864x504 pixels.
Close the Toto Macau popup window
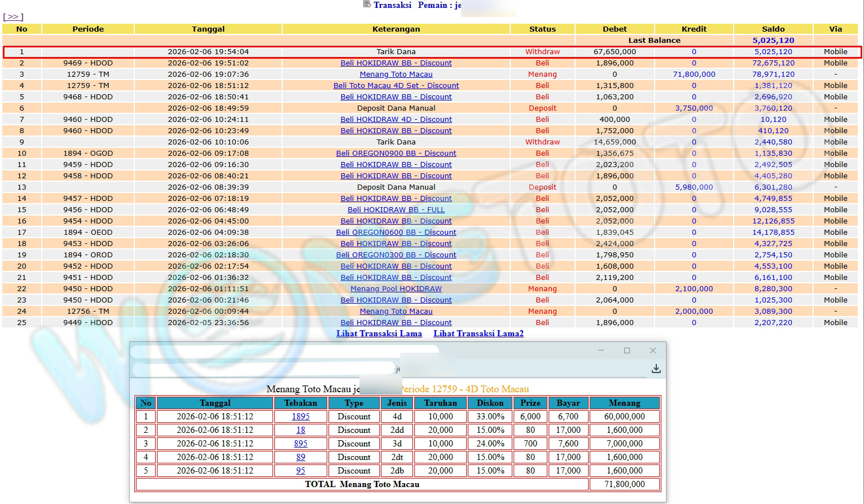coord(652,350)
